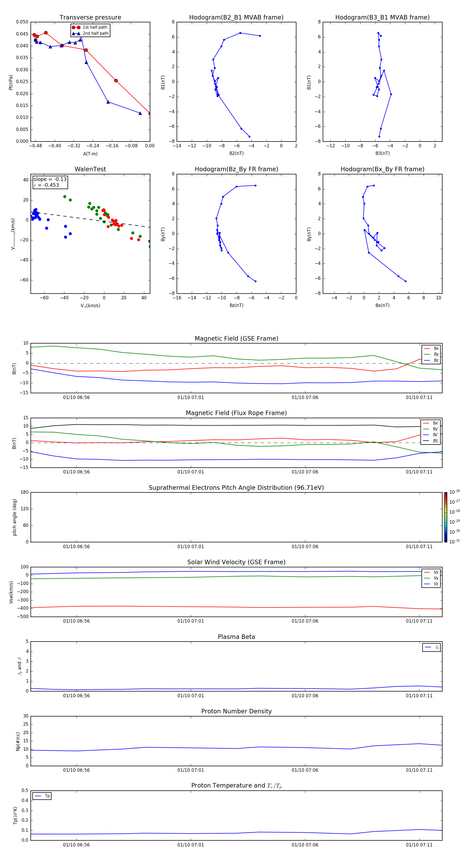Click the 10^-31 label on the color scale
473x868 pixels.
point(455,542)
